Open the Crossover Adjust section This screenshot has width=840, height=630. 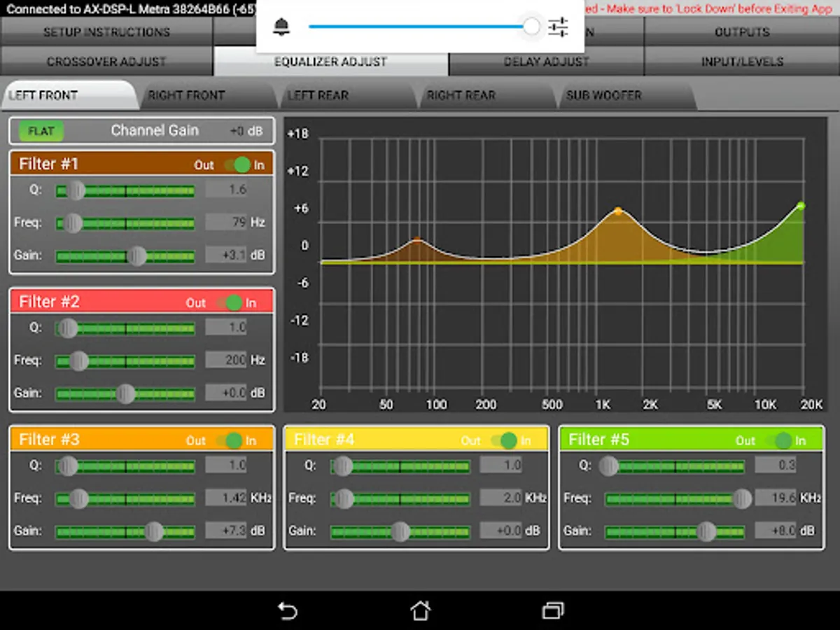tap(106, 62)
